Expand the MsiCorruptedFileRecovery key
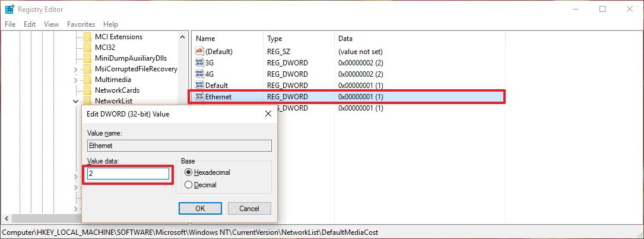This screenshot has height=239, width=644. click(76, 69)
